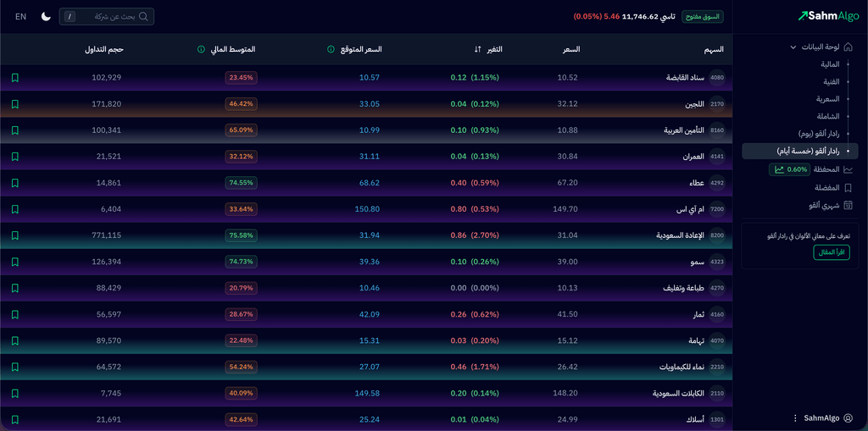Open المفضلة favorites in sidebar

(x=826, y=187)
